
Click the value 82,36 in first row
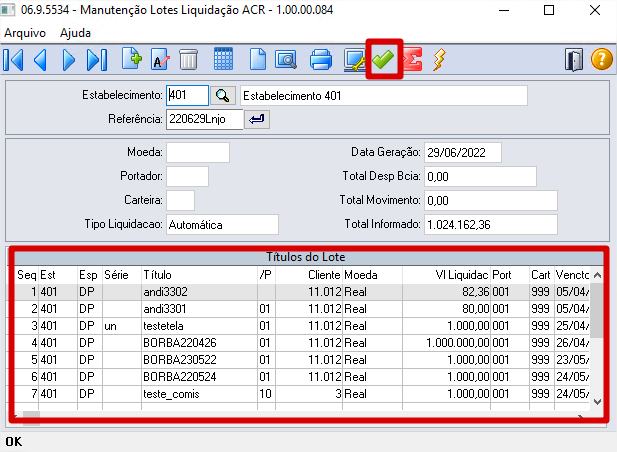476,292
